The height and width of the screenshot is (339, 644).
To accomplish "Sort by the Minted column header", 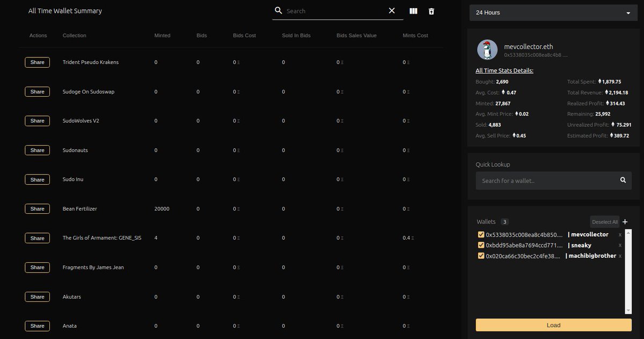I will tap(162, 35).
